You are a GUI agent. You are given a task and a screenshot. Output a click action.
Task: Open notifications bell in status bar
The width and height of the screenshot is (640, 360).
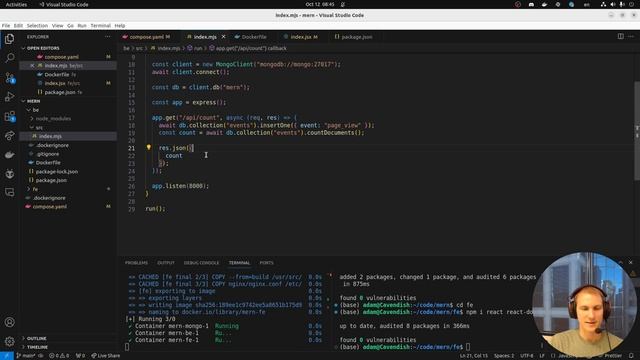tap(631, 356)
